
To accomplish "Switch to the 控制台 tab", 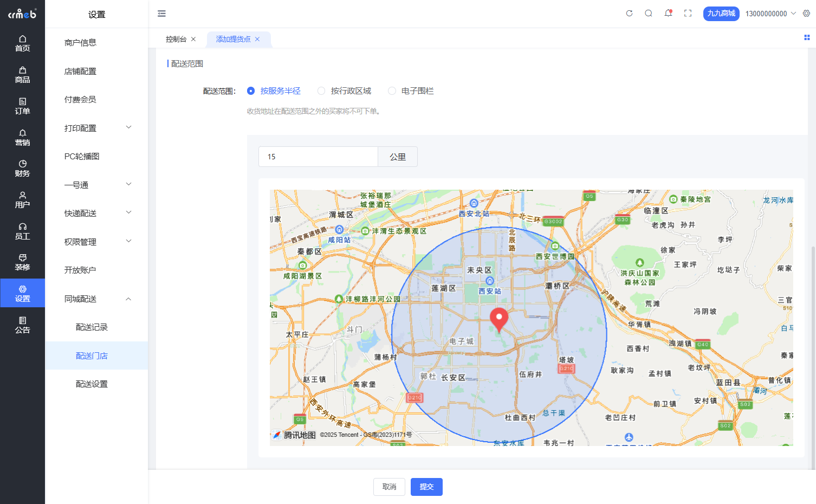I will (x=176, y=39).
